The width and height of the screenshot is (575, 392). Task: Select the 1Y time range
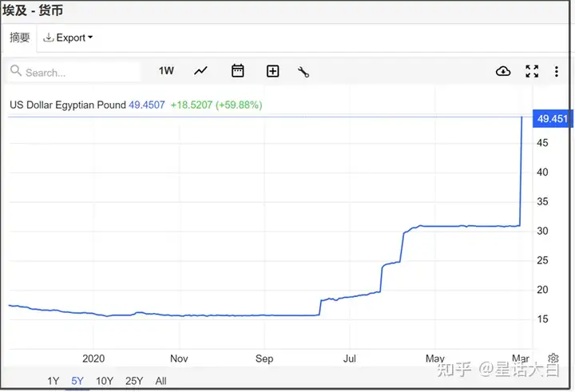coord(54,381)
